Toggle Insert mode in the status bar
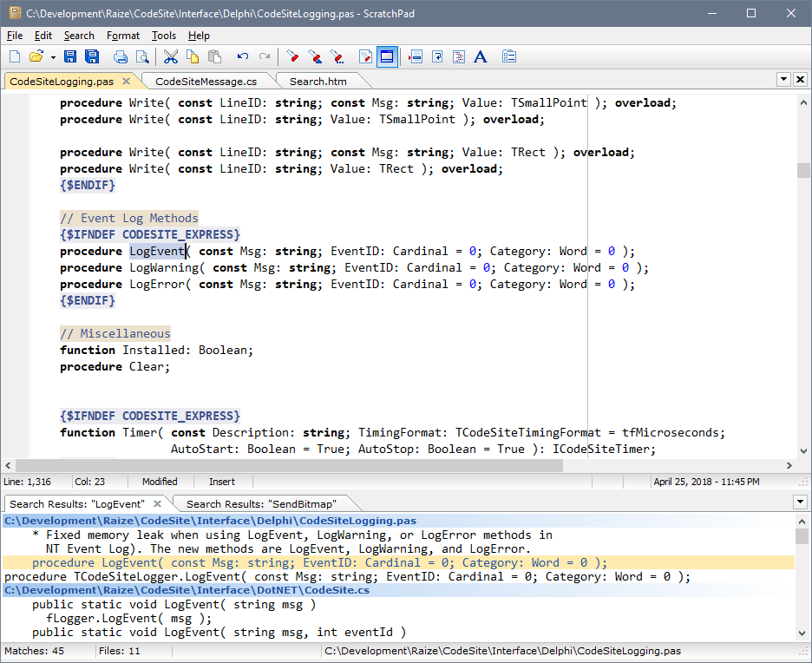Viewport: 812px width, 663px height. 221,482
